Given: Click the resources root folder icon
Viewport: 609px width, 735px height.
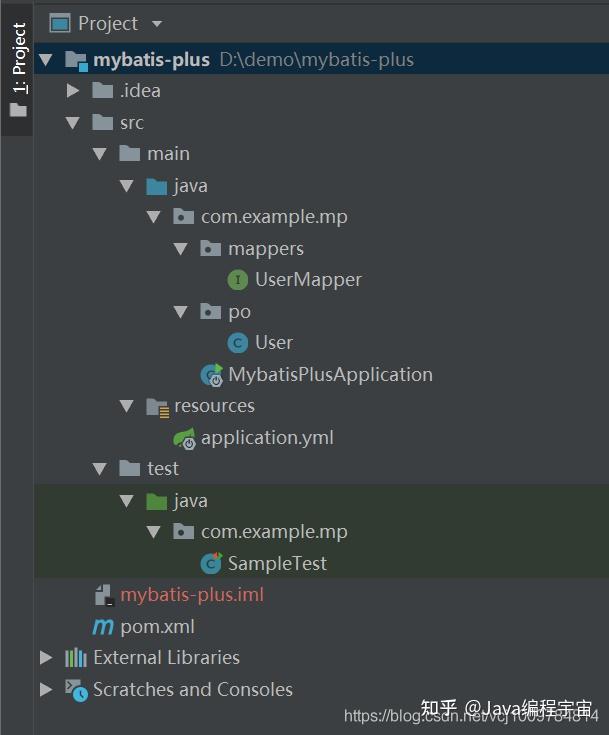Looking at the screenshot, I should (158, 407).
